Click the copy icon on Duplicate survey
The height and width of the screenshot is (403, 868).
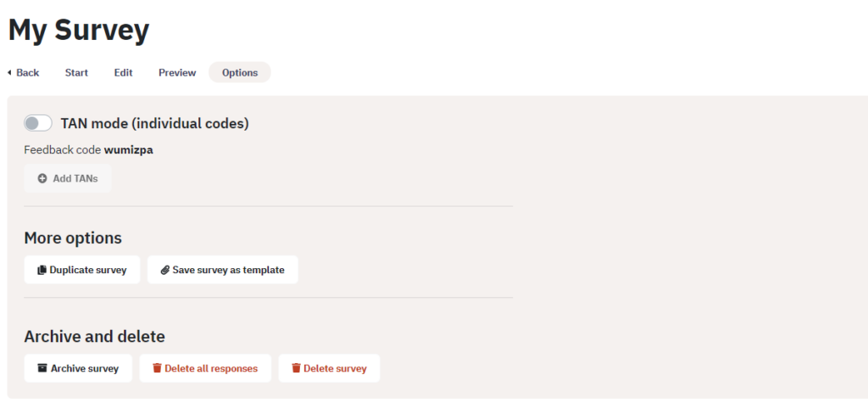[42, 270]
